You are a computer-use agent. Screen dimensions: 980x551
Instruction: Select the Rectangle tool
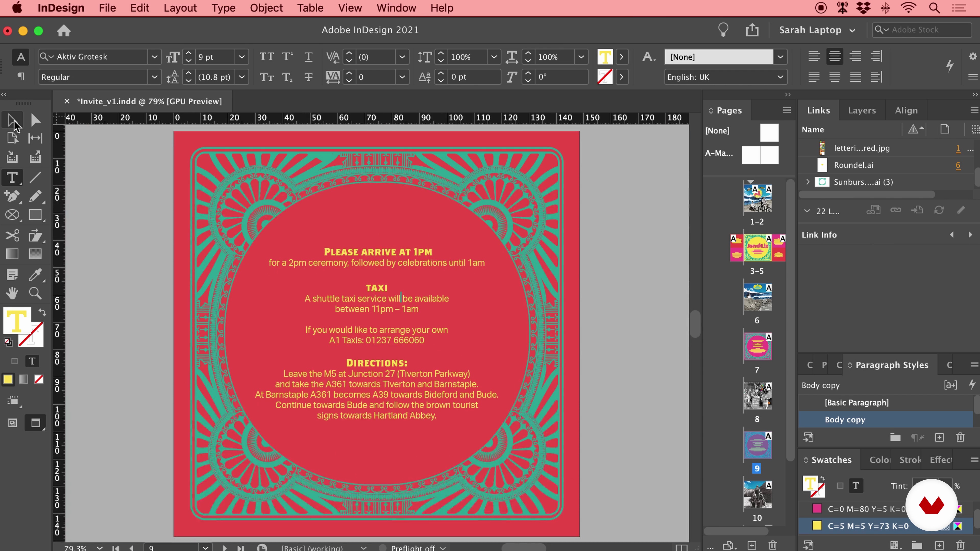pos(35,215)
